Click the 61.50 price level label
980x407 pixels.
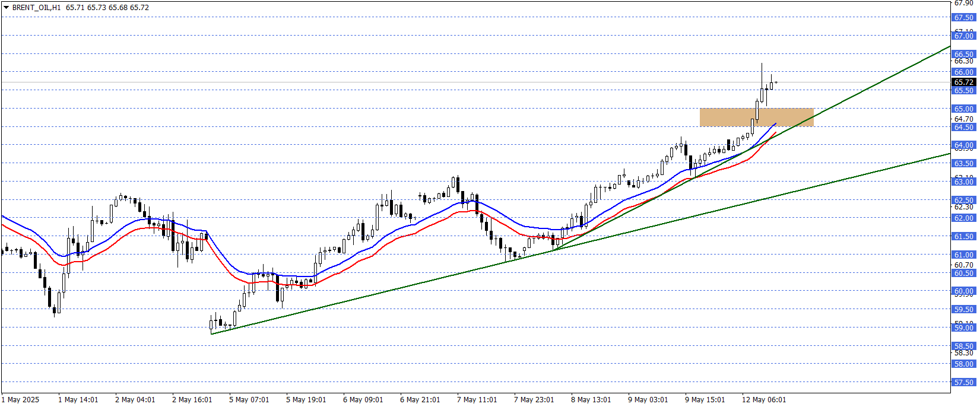(963, 236)
